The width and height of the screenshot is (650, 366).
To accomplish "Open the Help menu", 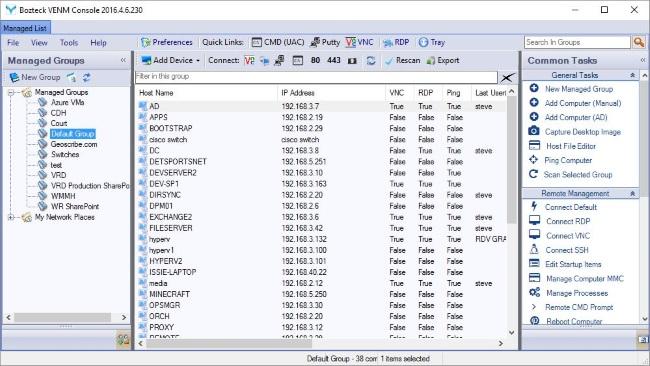I will point(98,43).
